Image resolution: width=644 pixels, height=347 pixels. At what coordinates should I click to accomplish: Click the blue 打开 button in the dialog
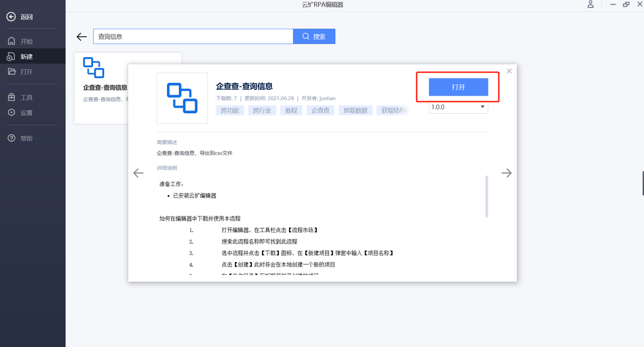click(458, 87)
